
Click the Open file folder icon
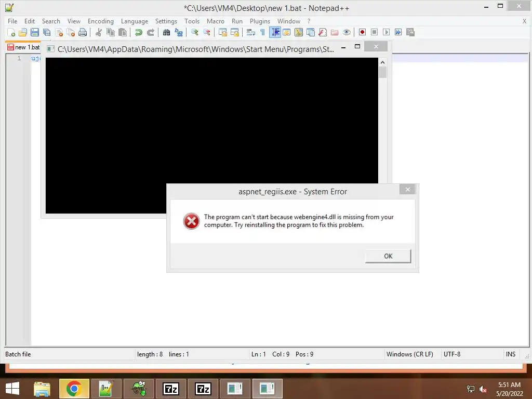[x=23, y=32]
